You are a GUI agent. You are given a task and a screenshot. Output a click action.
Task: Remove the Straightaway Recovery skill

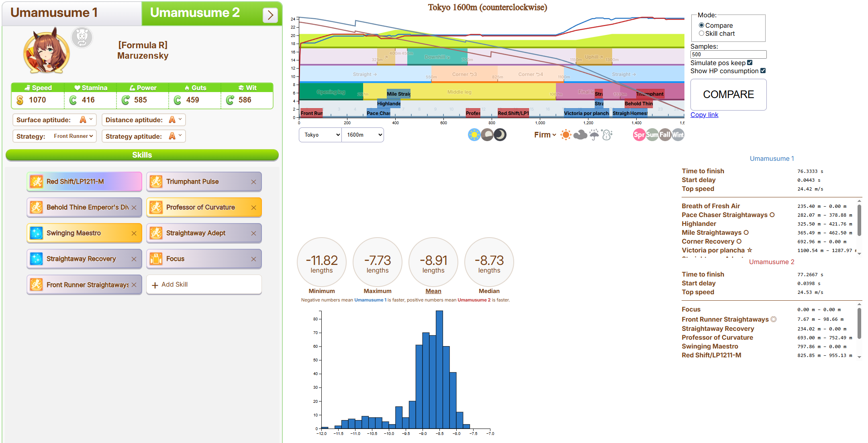click(x=134, y=259)
